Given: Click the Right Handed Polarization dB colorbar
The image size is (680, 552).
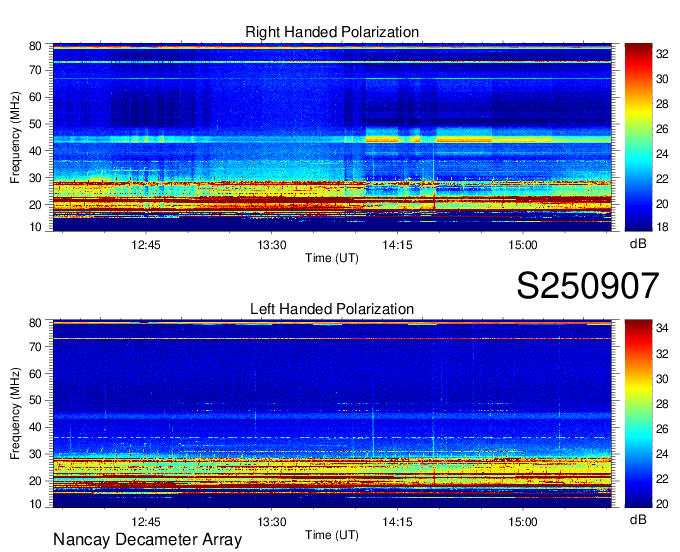Looking at the screenshot, I should click(x=638, y=137).
